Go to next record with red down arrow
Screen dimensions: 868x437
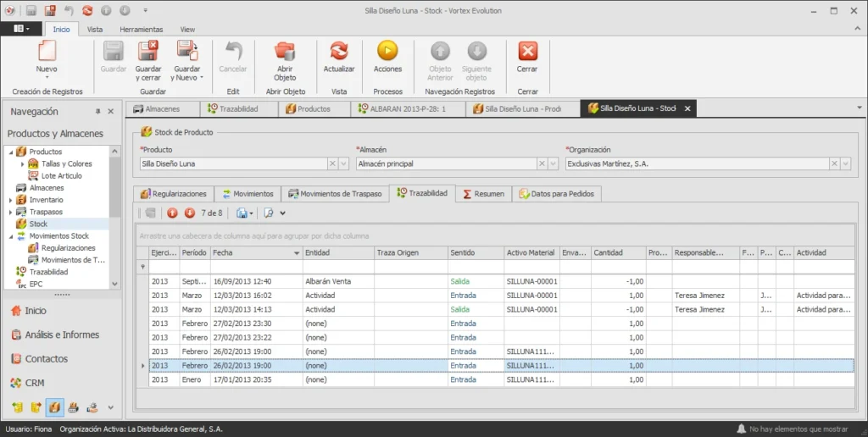[189, 213]
